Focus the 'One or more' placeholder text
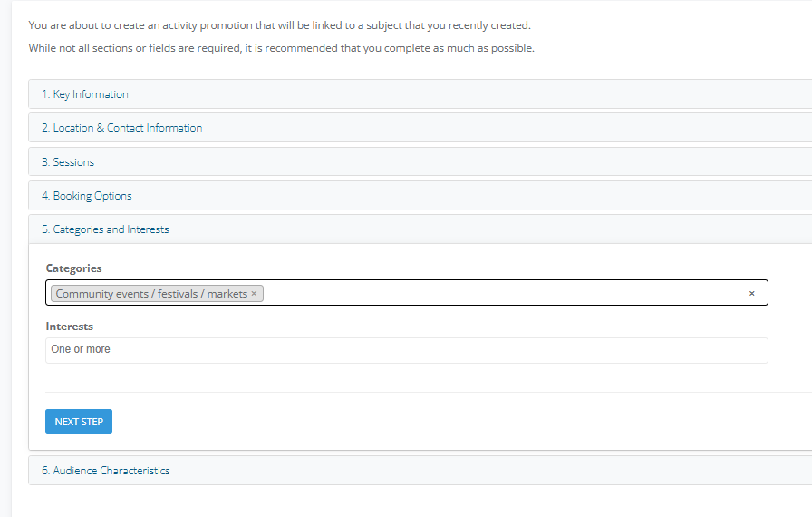The height and width of the screenshot is (517, 812). click(x=81, y=349)
